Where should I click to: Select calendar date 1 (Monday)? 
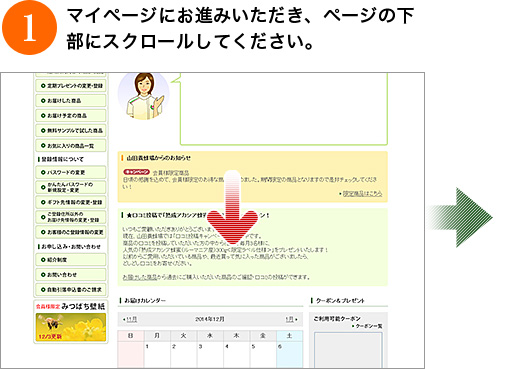coord(157,354)
